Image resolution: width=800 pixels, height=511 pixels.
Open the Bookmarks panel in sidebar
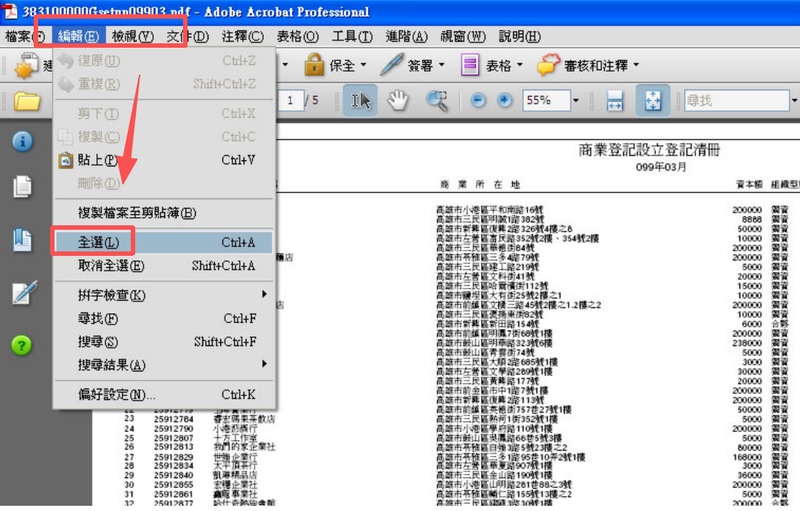22,239
